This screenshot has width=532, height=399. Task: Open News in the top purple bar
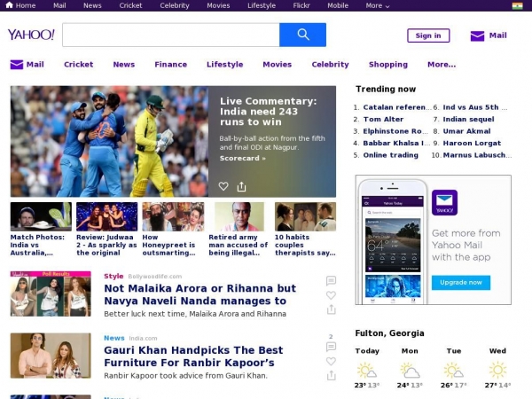pyautogui.click(x=92, y=5)
